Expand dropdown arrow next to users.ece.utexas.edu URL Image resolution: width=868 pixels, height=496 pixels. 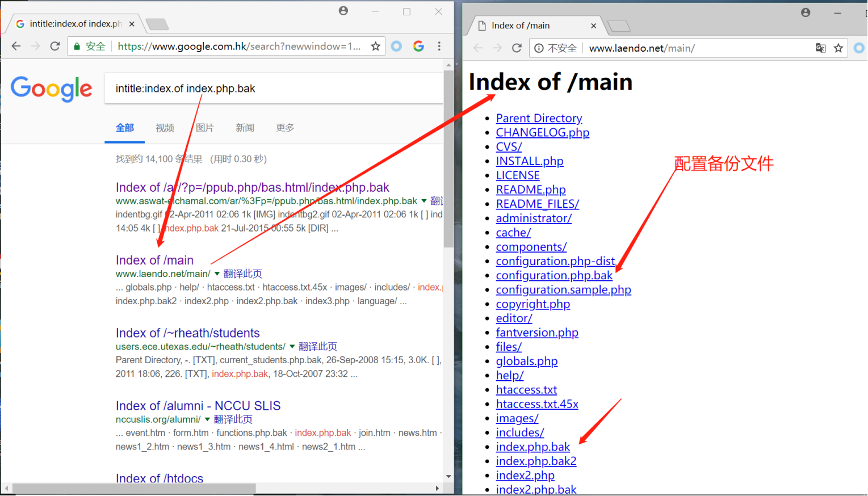point(292,346)
